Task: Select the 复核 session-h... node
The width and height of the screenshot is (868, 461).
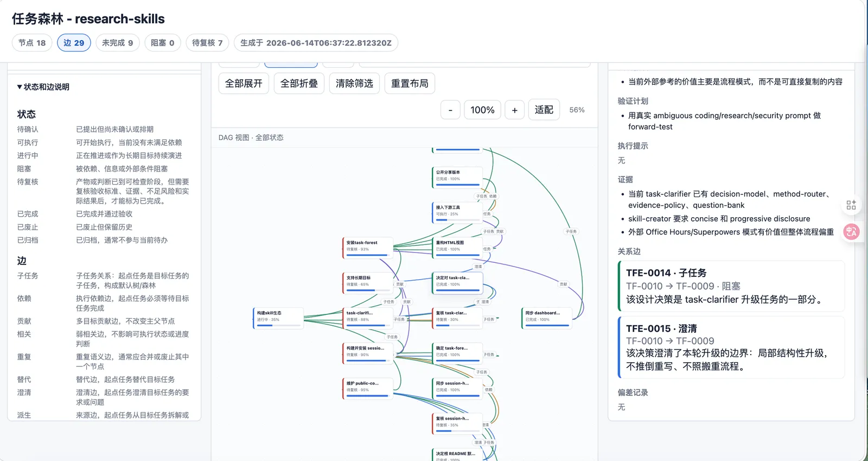Action: pos(457,424)
